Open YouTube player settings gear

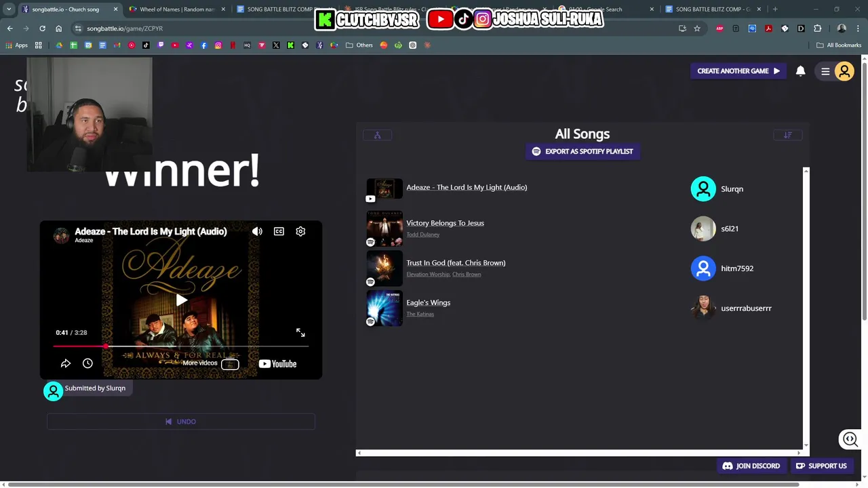pos(300,231)
